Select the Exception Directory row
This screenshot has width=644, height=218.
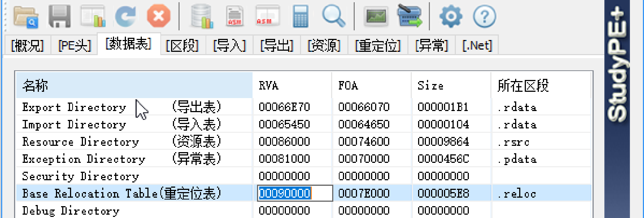coord(303,159)
